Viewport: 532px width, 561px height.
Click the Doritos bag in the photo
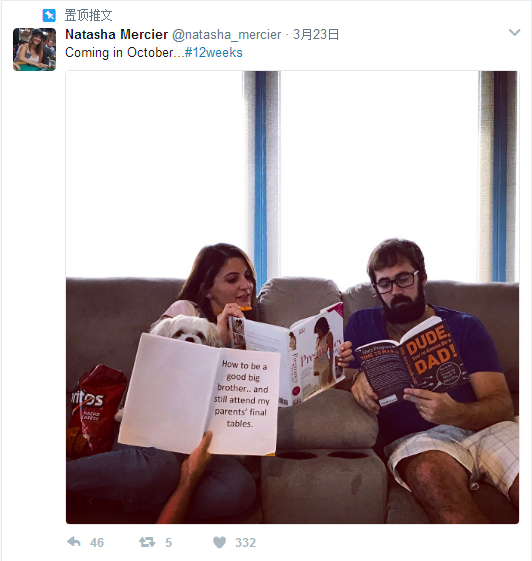pyautogui.click(x=94, y=408)
